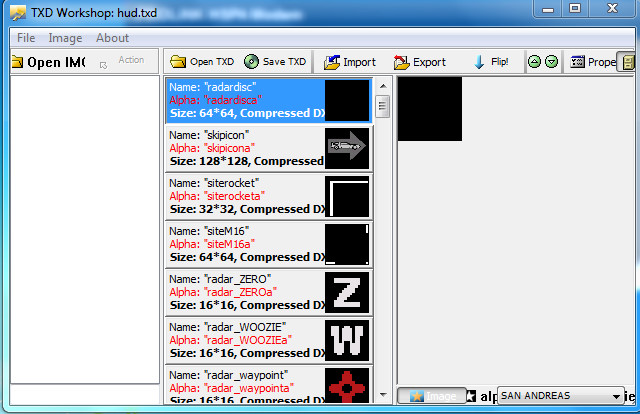
Task: Switch to the Image view tab
Action: [432, 396]
